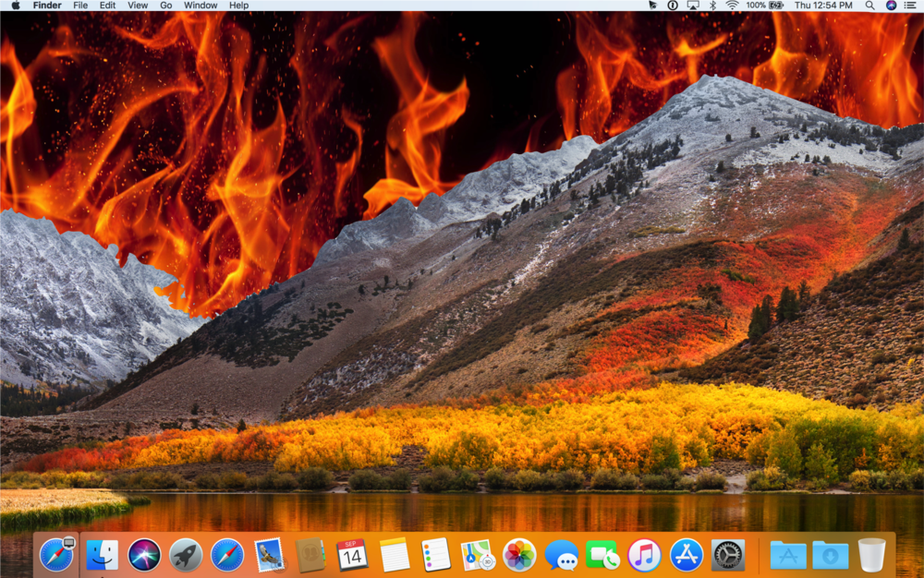Viewport: 924px width, 578px height.
Task: Click the Thu 12:54 PM clock
Action: 823,6
